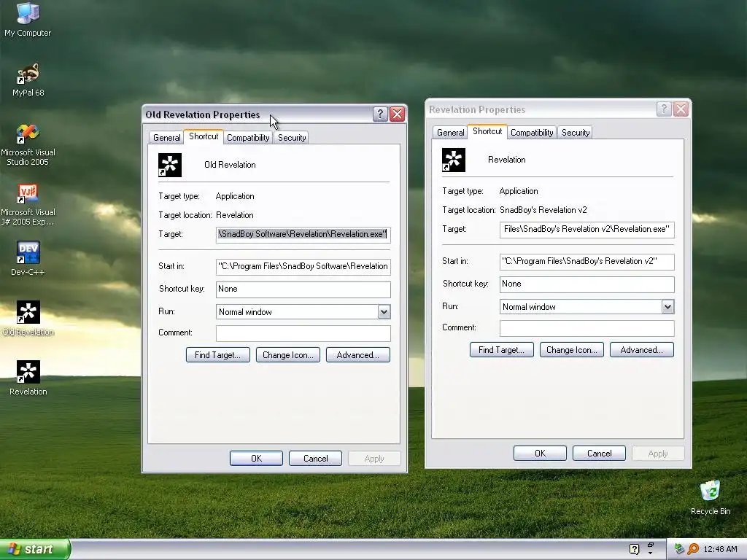Click Cancel in Old Revelation Properties

[315, 458]
